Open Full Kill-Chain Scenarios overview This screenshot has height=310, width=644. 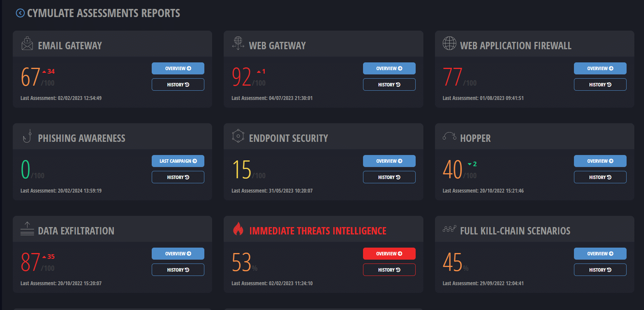tap(600, 253)
